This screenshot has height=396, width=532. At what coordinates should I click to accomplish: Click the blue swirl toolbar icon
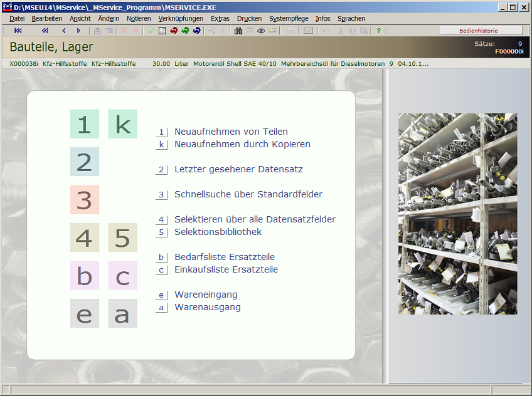[x=196, y=31]
